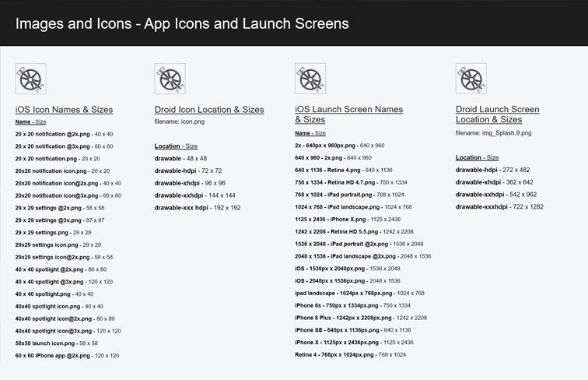
Task: Click the page title Images and Icons
Action: (182, 23)
